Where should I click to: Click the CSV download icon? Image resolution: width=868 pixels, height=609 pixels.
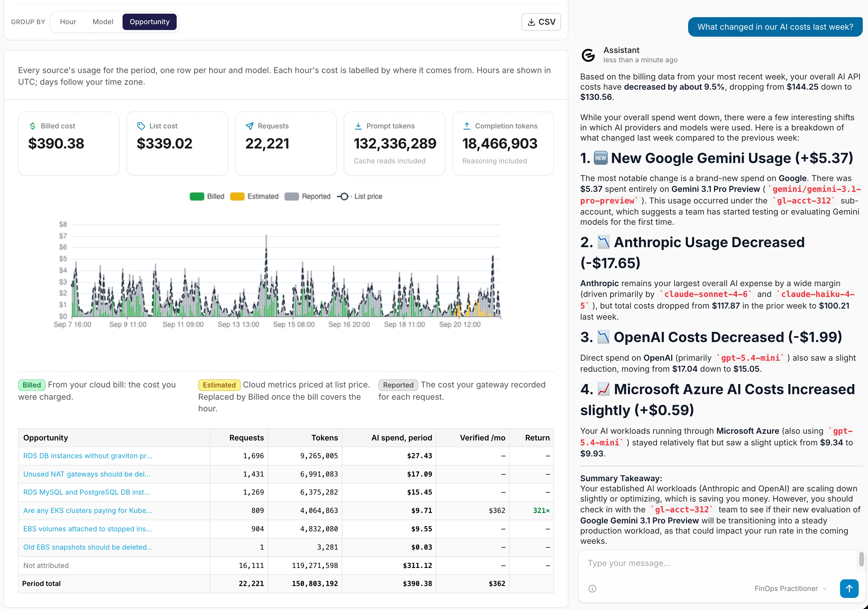[531, 22]
